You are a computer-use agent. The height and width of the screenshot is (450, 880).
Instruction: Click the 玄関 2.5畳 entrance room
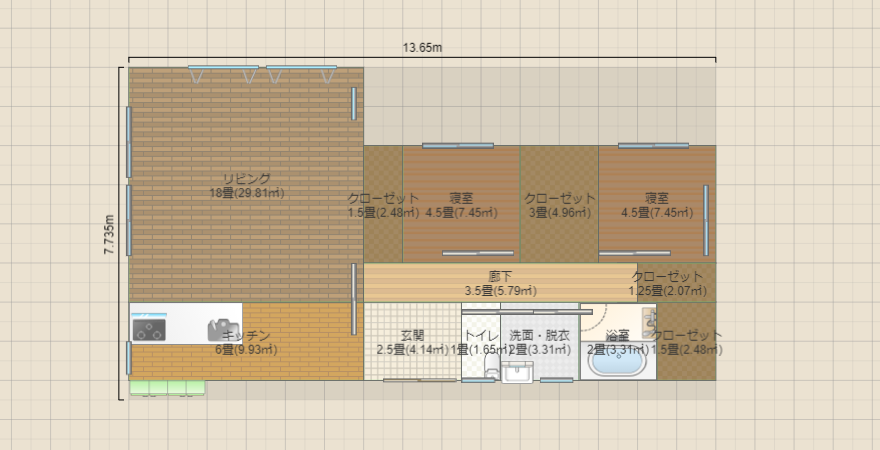click(412, 343)
